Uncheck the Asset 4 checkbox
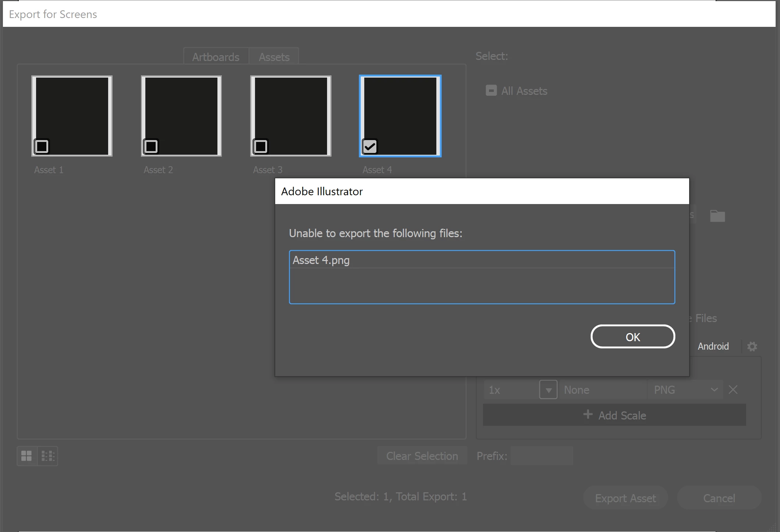The image size is (780, 532). 370,146
